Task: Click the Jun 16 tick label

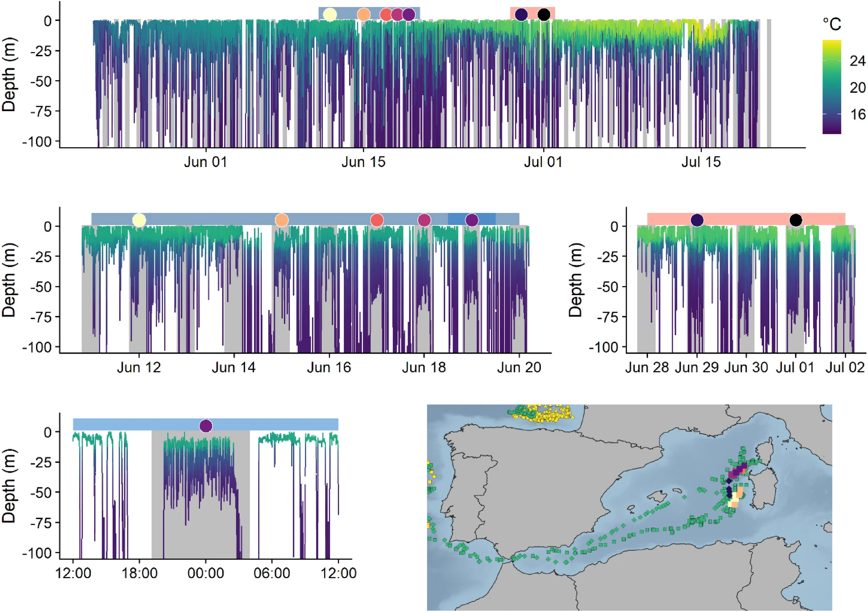Action: (x=329, y=367)
